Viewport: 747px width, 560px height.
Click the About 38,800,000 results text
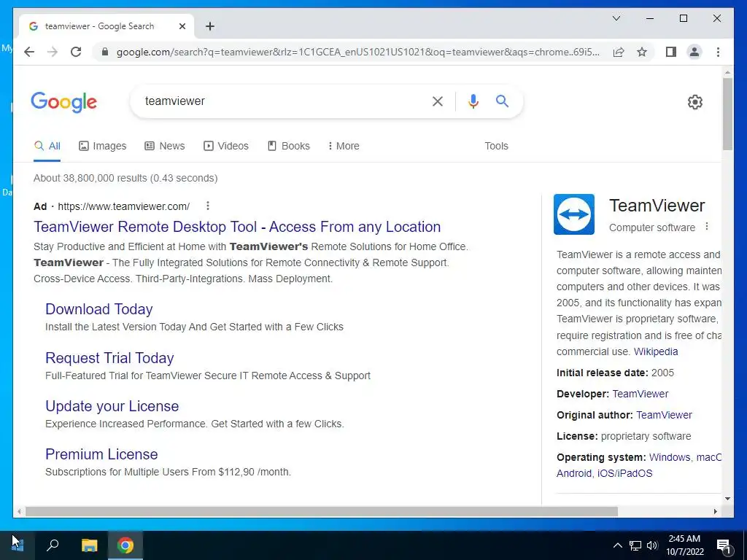pos(125,178)
